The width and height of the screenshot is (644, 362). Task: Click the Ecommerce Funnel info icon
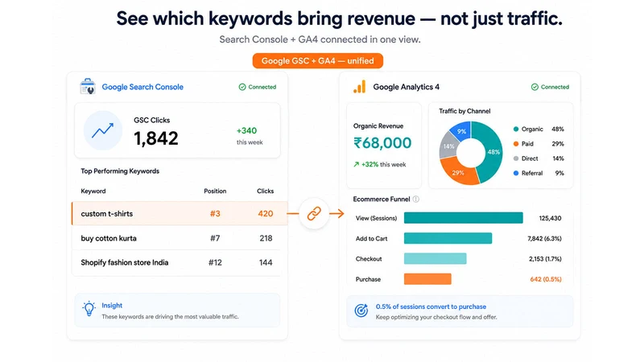pyautogui.click(x=416, y=199)
